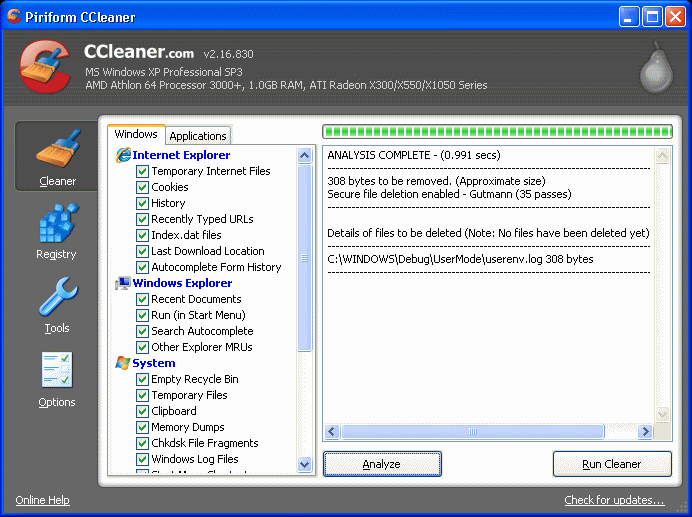Image resolution: width=692 pixels, height=517 pixels.
Task: Click the cleaner list scrollbar thumb
Action: [x=305, y=258]
